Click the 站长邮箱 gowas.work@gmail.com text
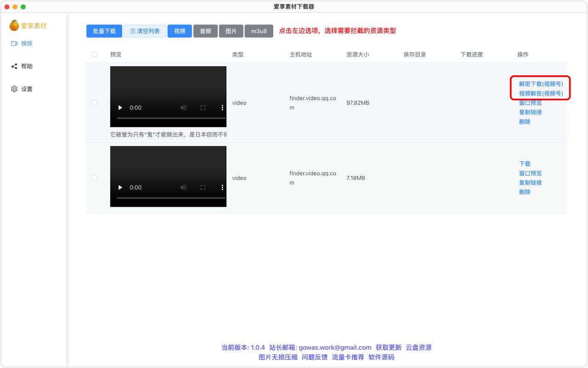The image size is (588, 368). [x=320, y=347]
